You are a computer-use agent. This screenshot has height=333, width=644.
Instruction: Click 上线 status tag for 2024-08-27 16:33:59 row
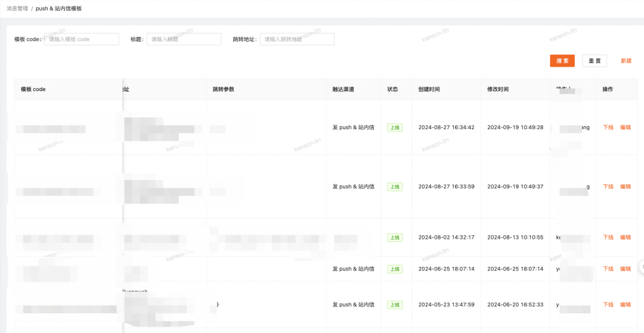395,186
